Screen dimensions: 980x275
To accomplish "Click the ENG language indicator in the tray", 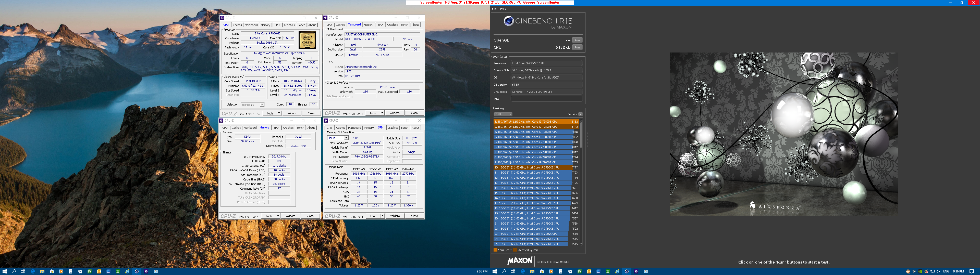I will (946, 271).
